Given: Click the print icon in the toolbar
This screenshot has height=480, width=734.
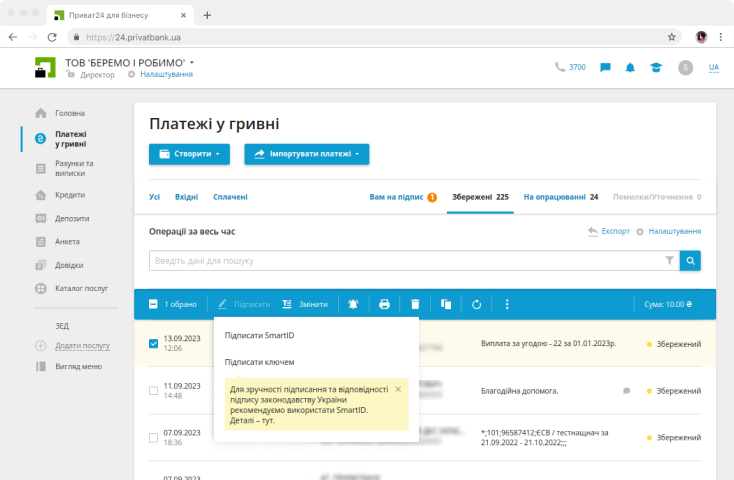Looking at the screenshot, I should pos(384,304).
